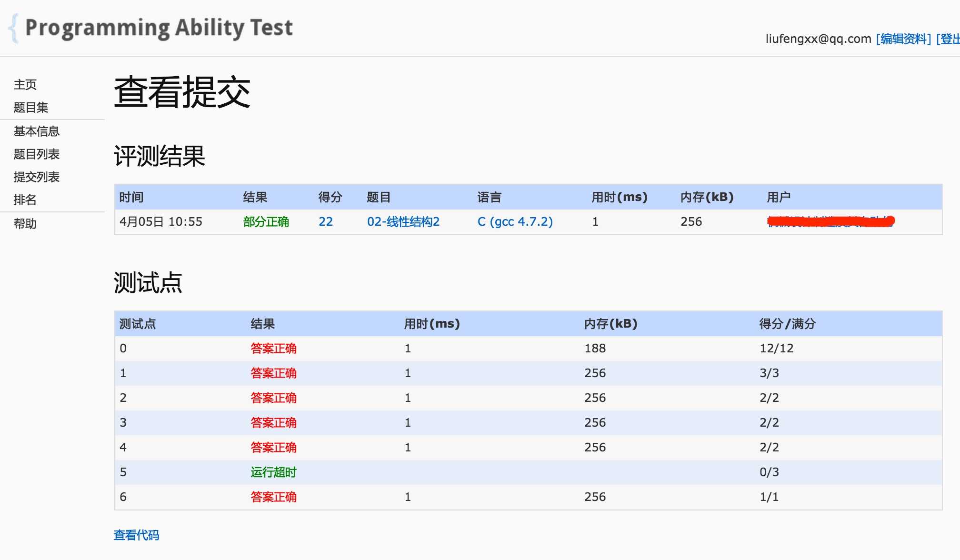Click the Programming Ability Test logo
The image size is (960, 560).
pyautogui.click(x=150, y=28)
